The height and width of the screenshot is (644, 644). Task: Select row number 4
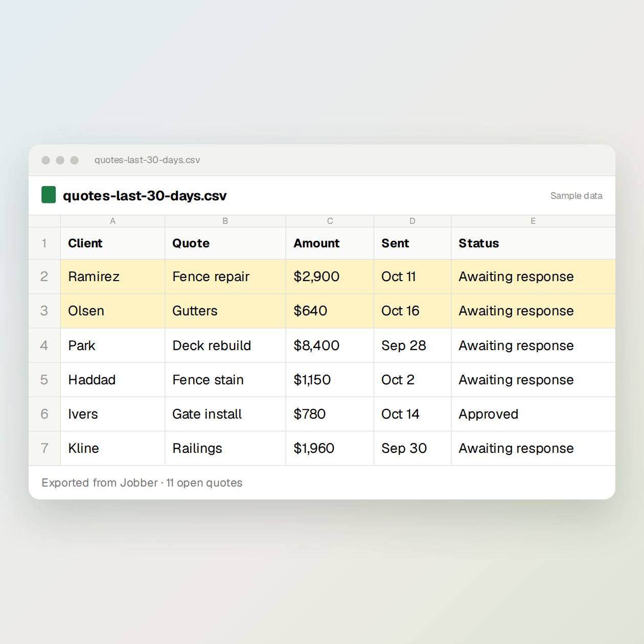[x=44, y=346]
